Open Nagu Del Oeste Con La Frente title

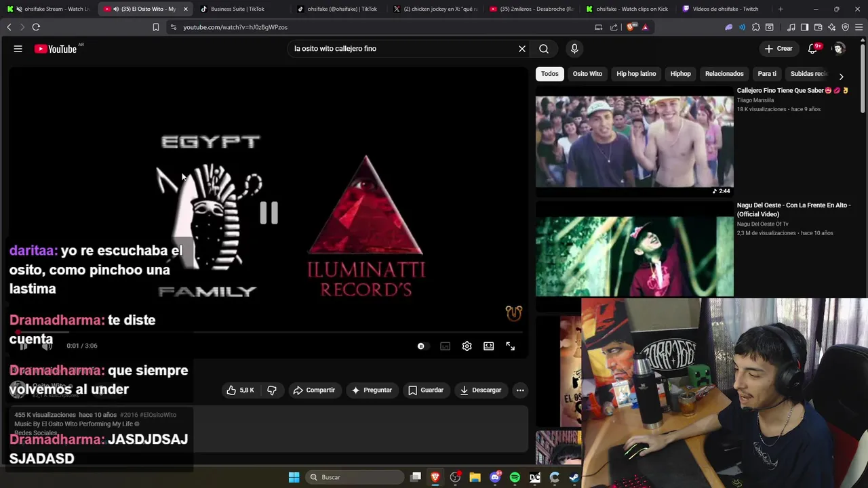coord(794,209)
